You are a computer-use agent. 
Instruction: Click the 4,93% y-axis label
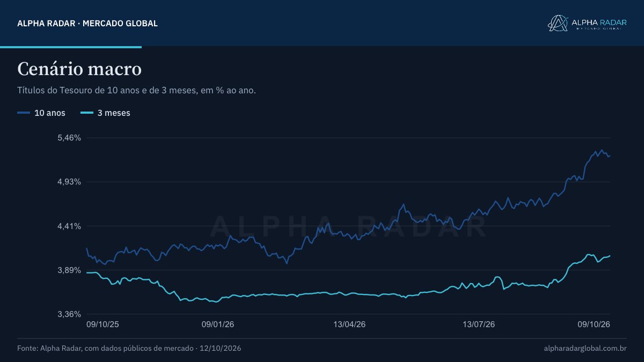point(68,182)
